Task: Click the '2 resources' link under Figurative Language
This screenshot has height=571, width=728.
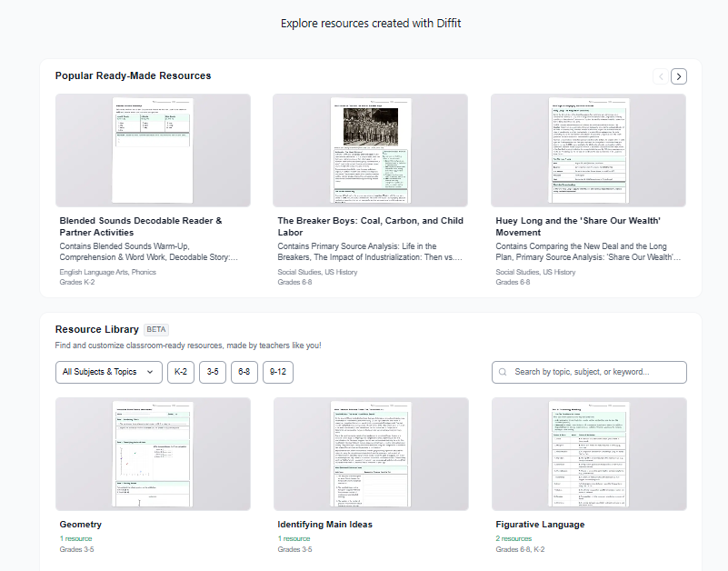Action: (x=514, y=538)
